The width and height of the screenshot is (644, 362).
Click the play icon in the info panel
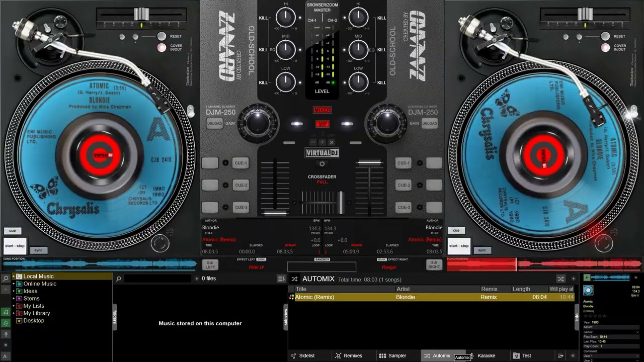[587, 278]
